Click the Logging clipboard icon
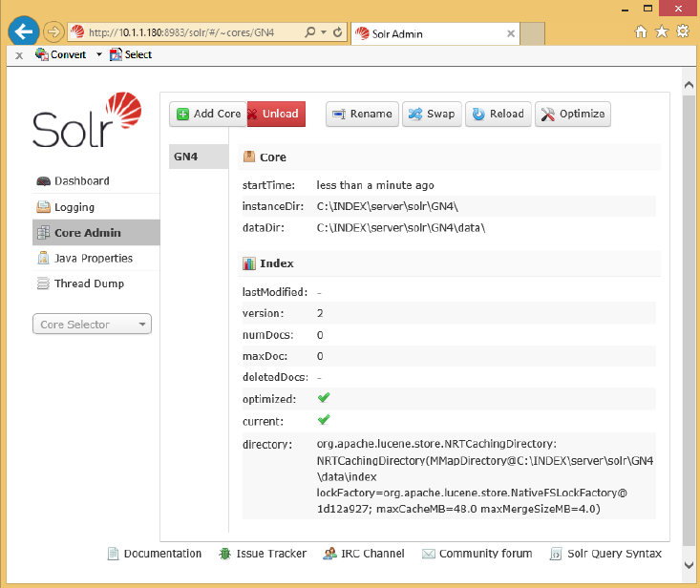 pos(43,207)
